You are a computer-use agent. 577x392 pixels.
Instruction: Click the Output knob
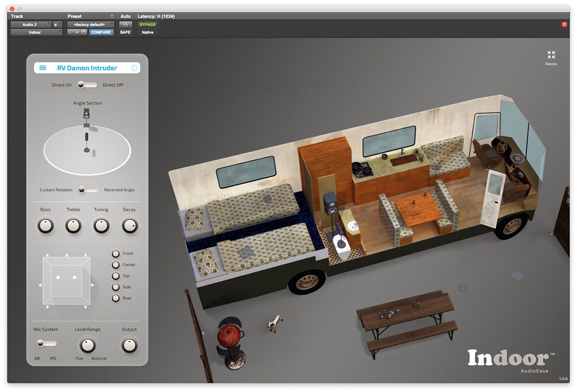(x=129, y=345)
